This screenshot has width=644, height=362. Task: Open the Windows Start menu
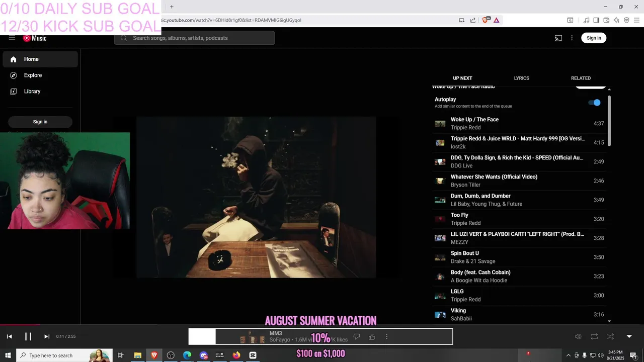(x=8, y=355)
